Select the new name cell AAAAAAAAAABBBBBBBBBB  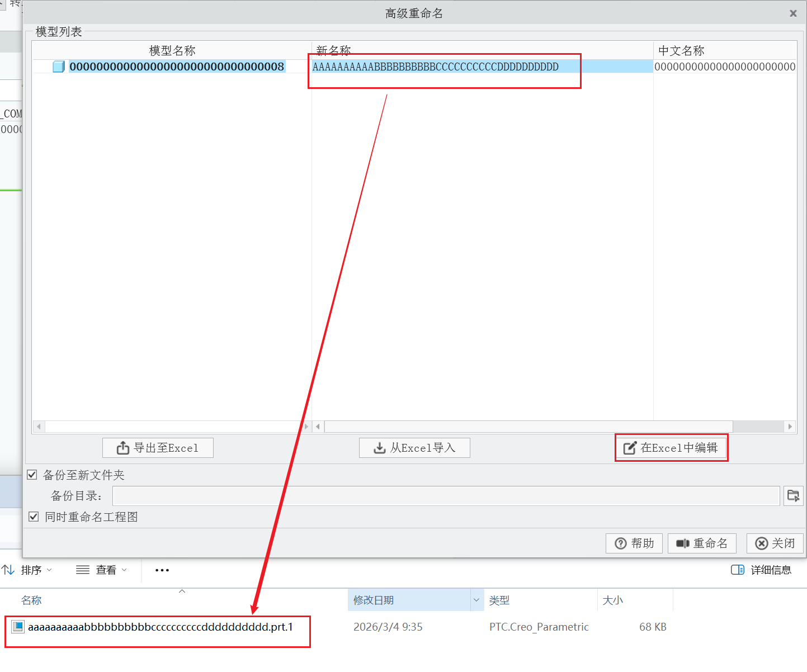coord(435,67)
